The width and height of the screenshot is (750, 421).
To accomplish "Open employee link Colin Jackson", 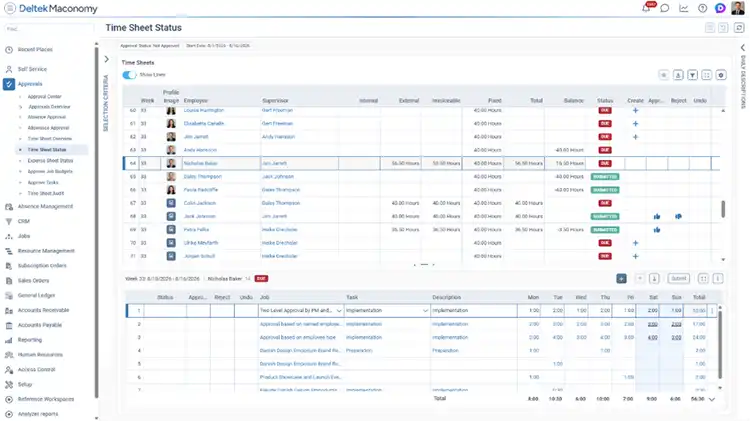I will pos(199,203).
